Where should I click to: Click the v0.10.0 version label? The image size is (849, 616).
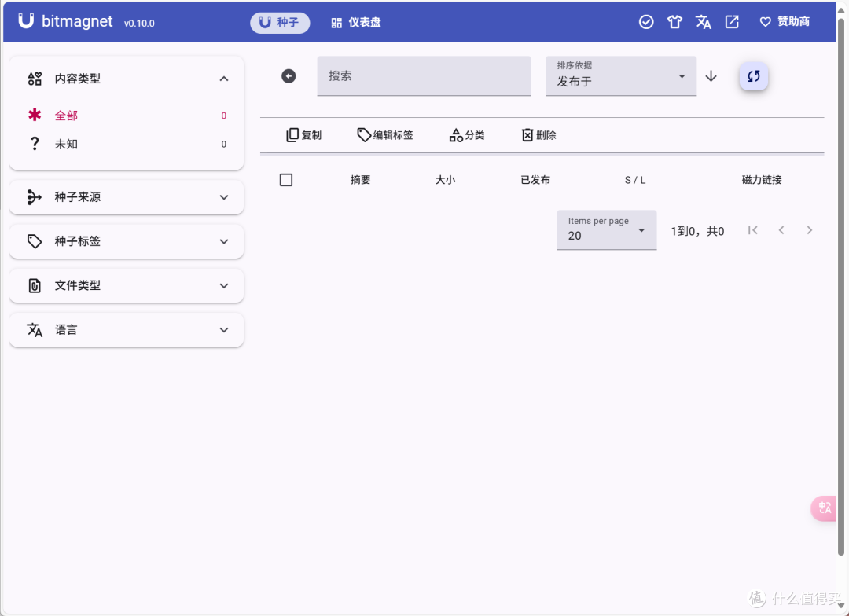click(139, 24)
